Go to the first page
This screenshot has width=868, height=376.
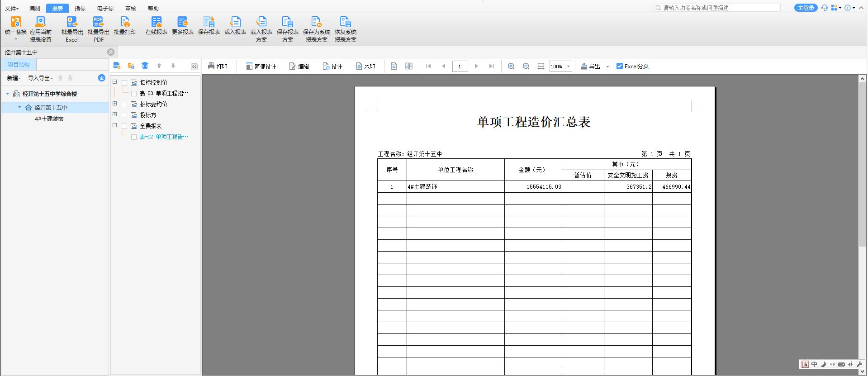[x=428, y=66]
